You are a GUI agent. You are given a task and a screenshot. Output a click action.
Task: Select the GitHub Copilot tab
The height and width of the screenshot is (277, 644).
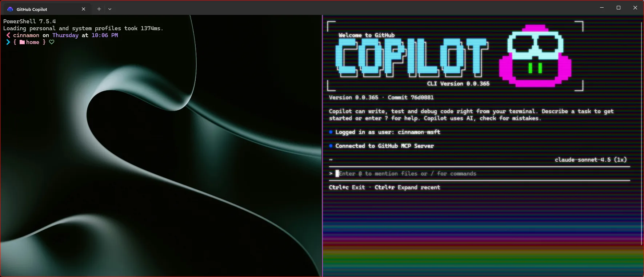click(x=40, y=9)
